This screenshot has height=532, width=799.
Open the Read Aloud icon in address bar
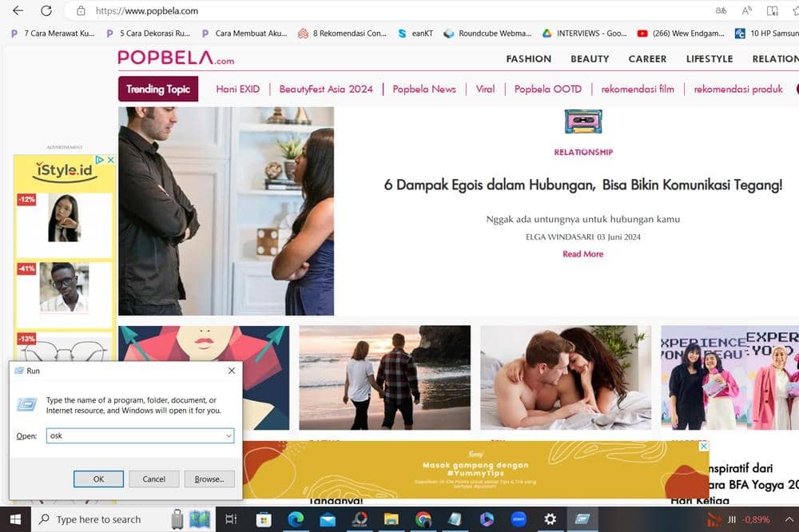point(747,11)
